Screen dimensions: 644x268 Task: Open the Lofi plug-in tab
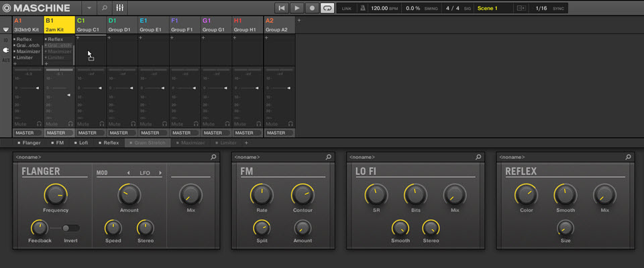[x=81, y=143]
